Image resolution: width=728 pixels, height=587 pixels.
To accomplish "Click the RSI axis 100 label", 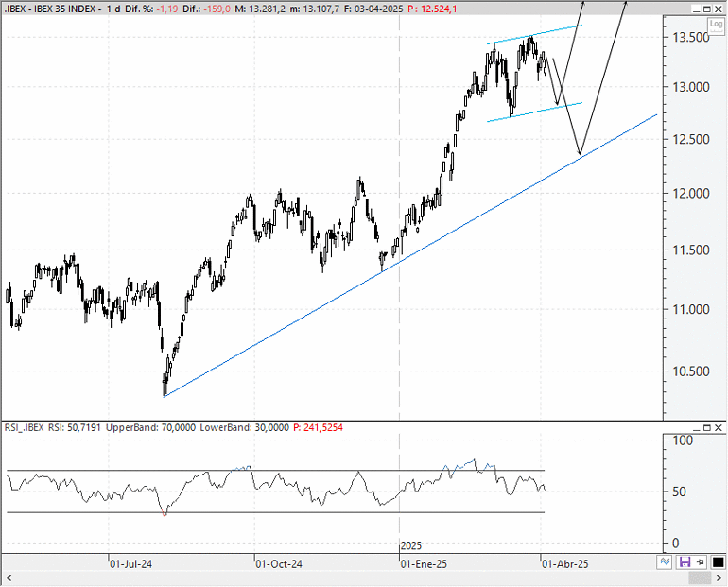I will click(x=683, y=440).
